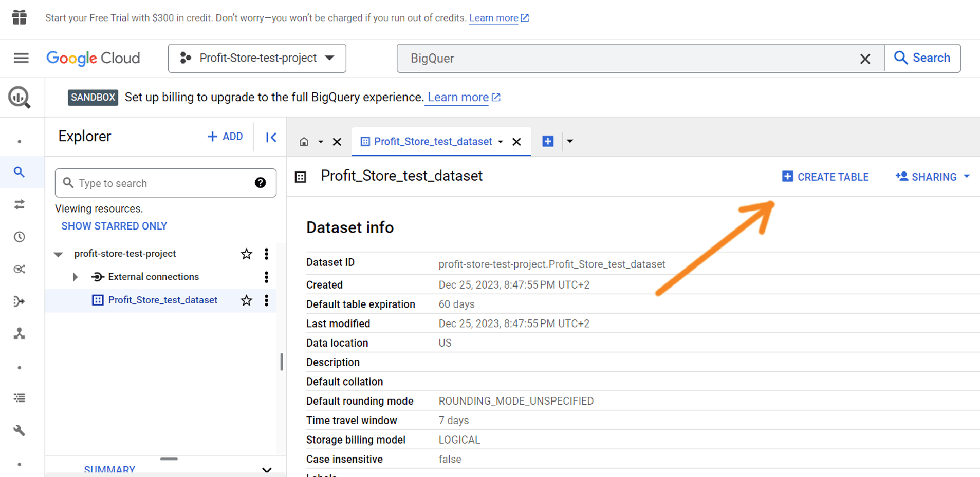The image size is (980, 477).
Task: Click SHOW STARRED ONLY
Action: pos(114,226)
